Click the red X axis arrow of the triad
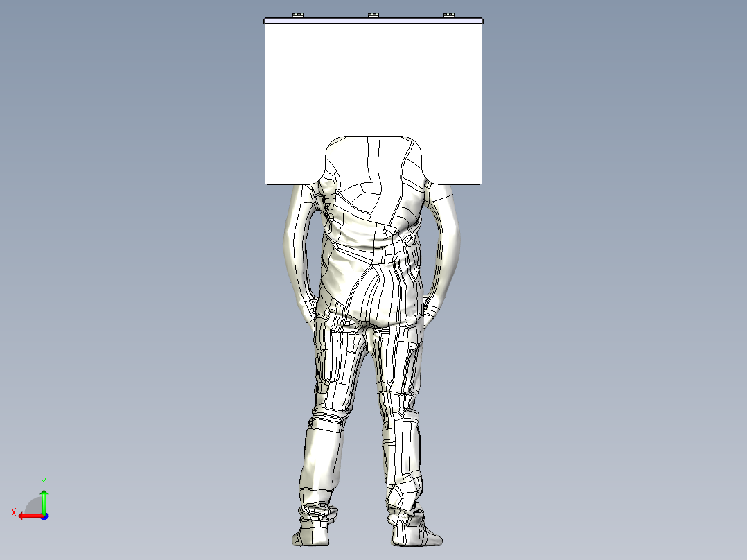Image resolution: width=747 pixels, height=560 pixels. coord(30,516)
